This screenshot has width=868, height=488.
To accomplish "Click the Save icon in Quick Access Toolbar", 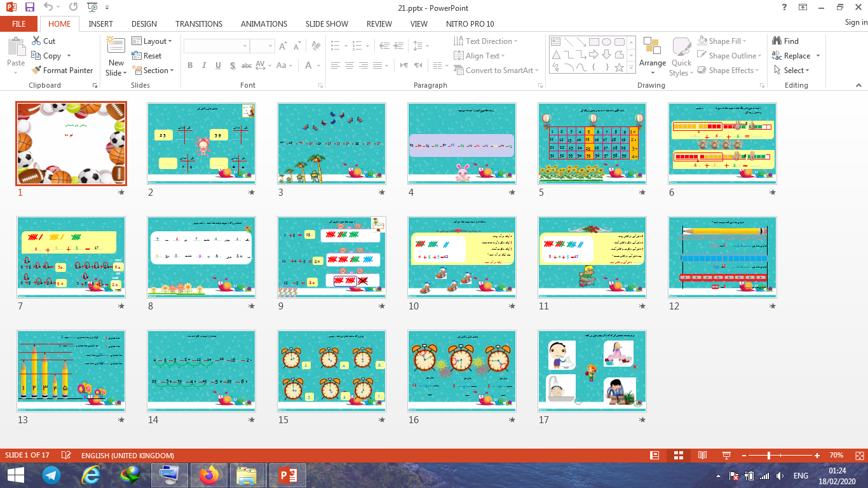I will coord(30,7).
